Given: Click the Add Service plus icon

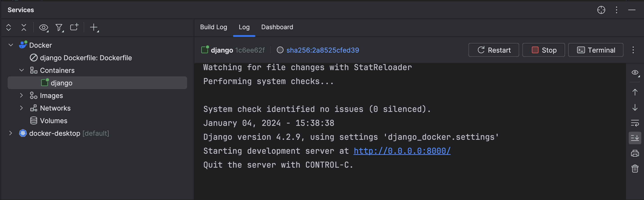Looking at the screenshot, I should 94,27.
